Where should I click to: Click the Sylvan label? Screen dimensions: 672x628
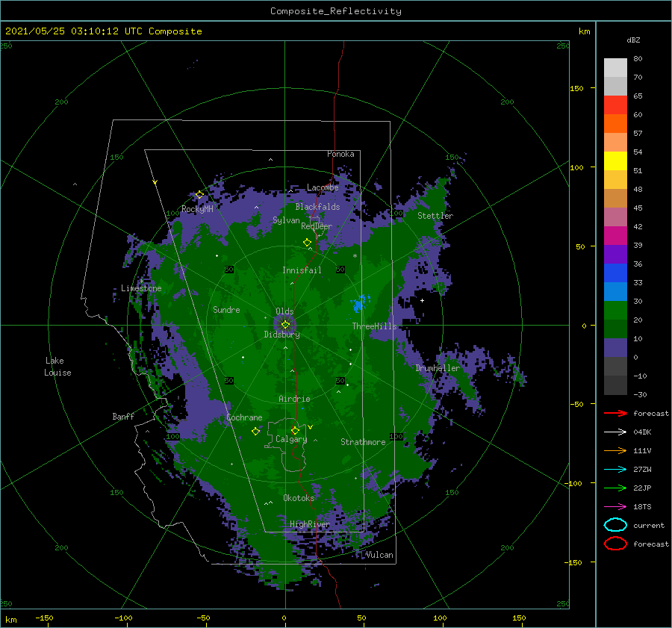286,220
